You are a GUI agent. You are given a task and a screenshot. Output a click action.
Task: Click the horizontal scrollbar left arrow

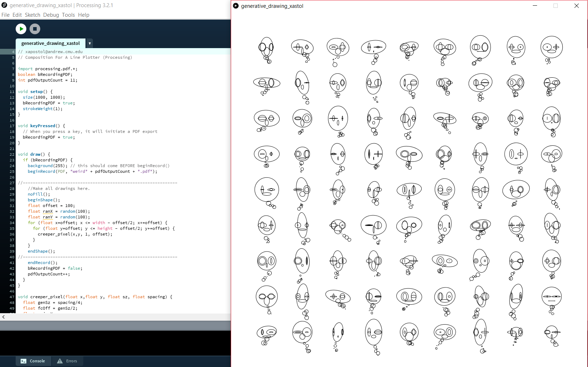tap(3, 317)
